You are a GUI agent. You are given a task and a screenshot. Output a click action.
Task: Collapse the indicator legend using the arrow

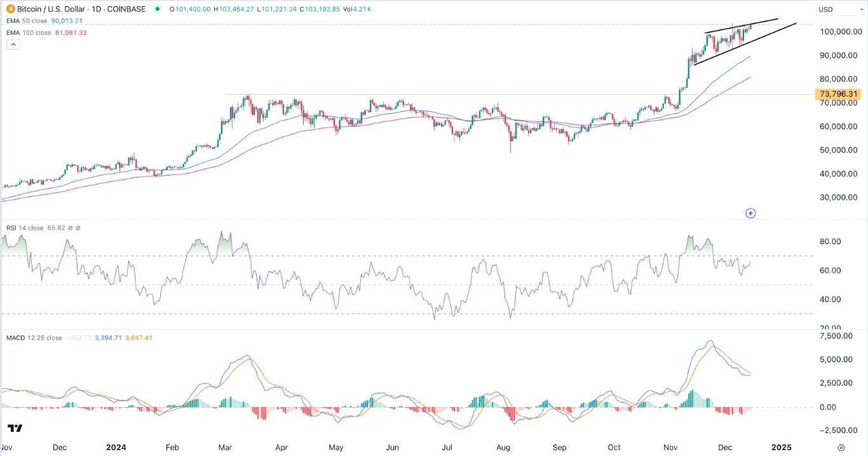coord(13,44)
